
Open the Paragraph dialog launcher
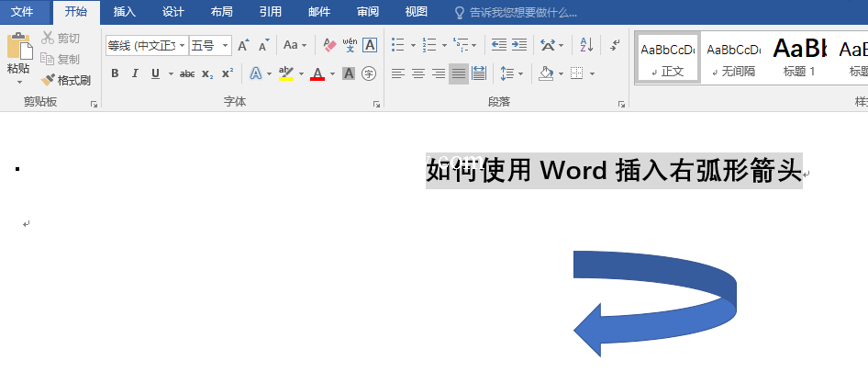click(621, 104)
